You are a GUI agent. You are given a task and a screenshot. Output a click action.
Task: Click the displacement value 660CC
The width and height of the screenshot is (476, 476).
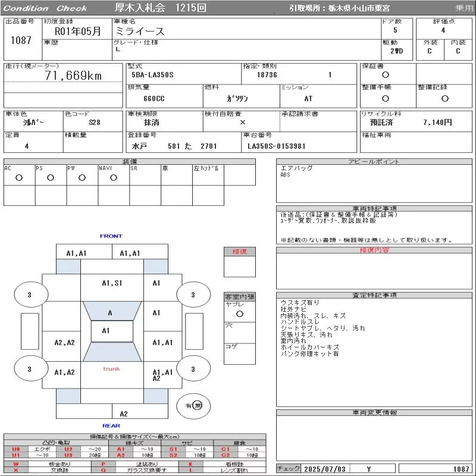[154, 99]
